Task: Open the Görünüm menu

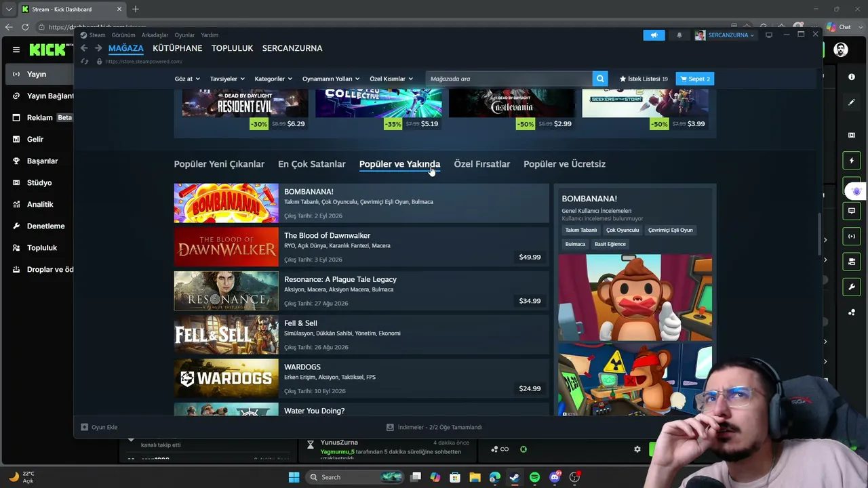Action: click(x=123, y=35)
